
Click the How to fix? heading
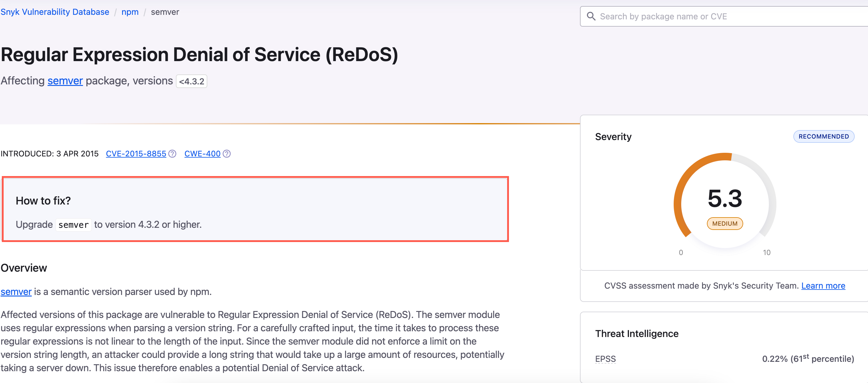tap(43, 201)
